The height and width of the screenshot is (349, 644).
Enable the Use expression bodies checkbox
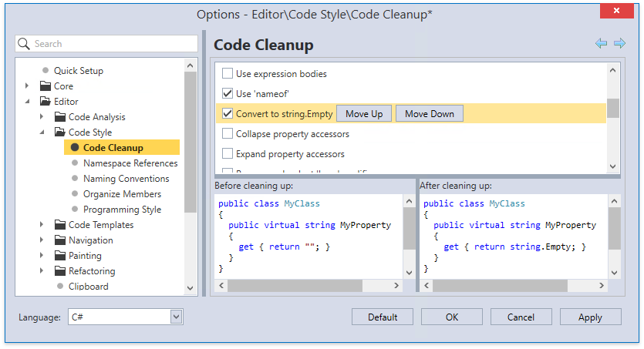pos(228,74)
